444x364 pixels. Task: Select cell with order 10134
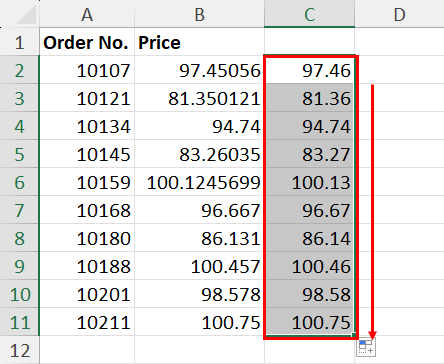click(87, 126)
